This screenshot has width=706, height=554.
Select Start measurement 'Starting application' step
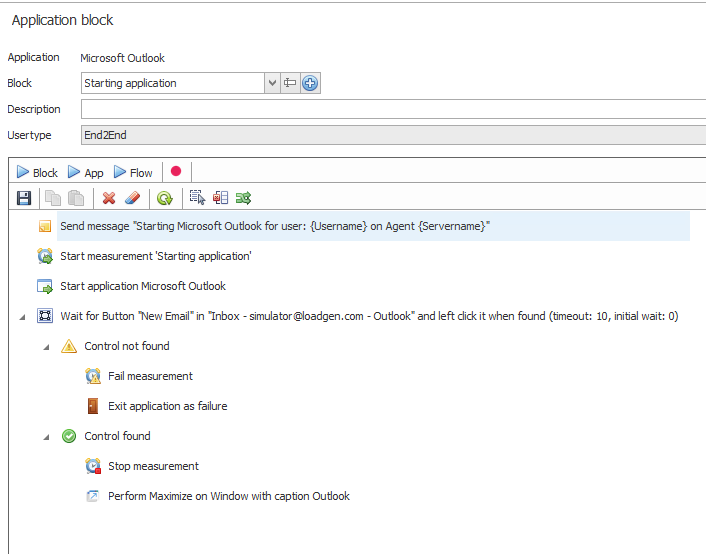click(156, 256)
